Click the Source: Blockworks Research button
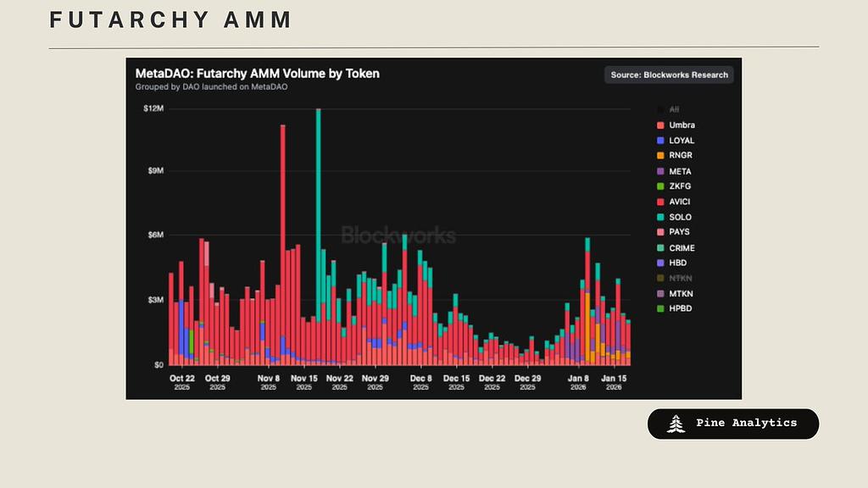This screenshot has width=868, height=488. (x=669, y=75)
